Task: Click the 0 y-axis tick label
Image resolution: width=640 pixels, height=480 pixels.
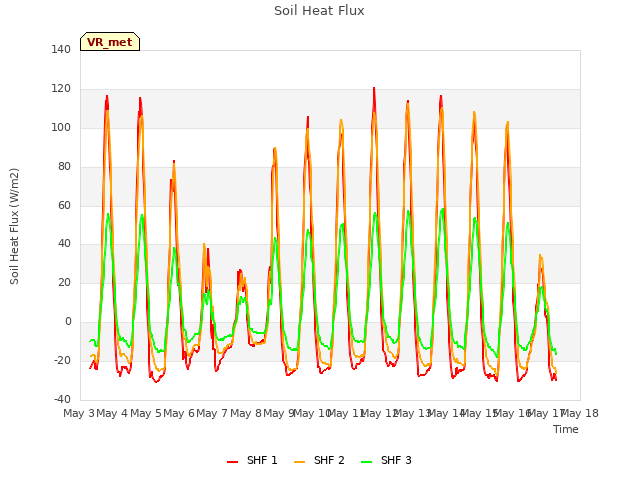Action: 68,322
